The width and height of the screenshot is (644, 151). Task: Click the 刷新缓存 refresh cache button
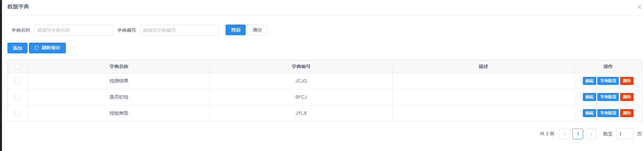[47, 48]
